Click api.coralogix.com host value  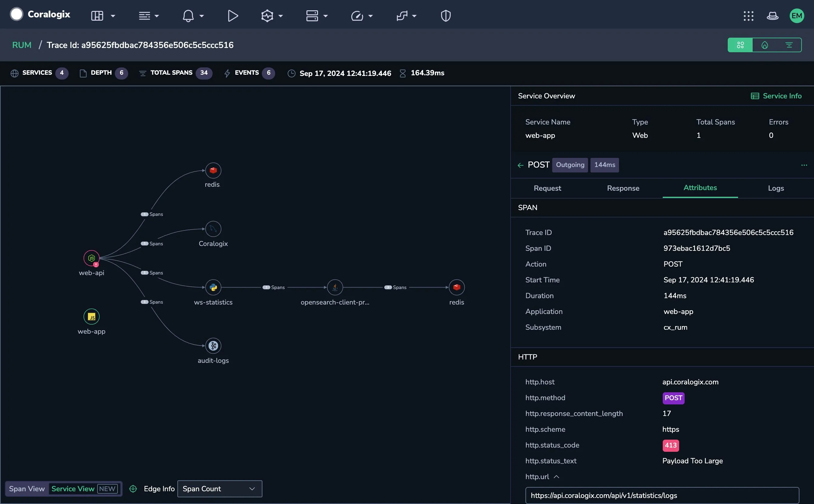coord(690,382)
